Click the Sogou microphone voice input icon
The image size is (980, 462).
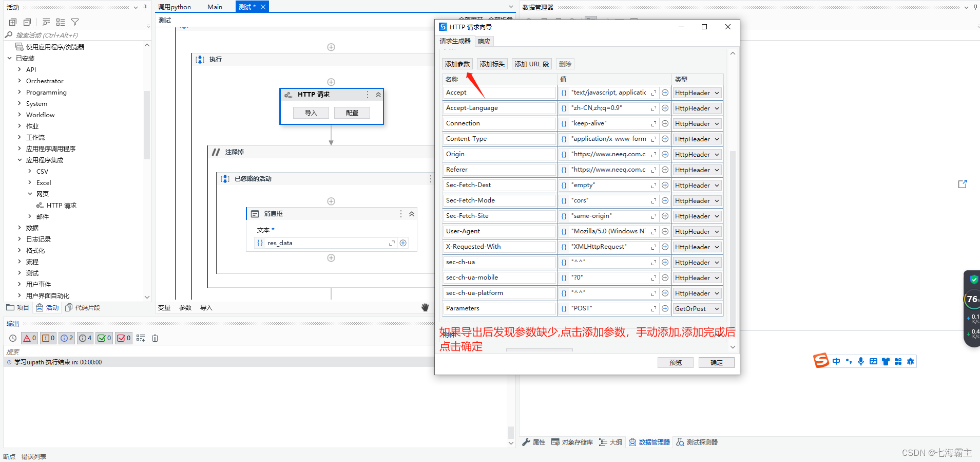[861, 361]
